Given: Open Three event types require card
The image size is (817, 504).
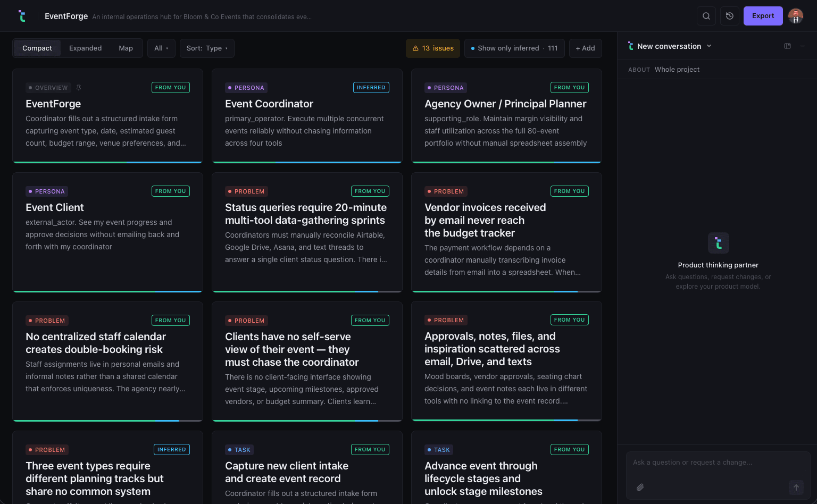Looking at the screenshot, I should tap(107, 468).
